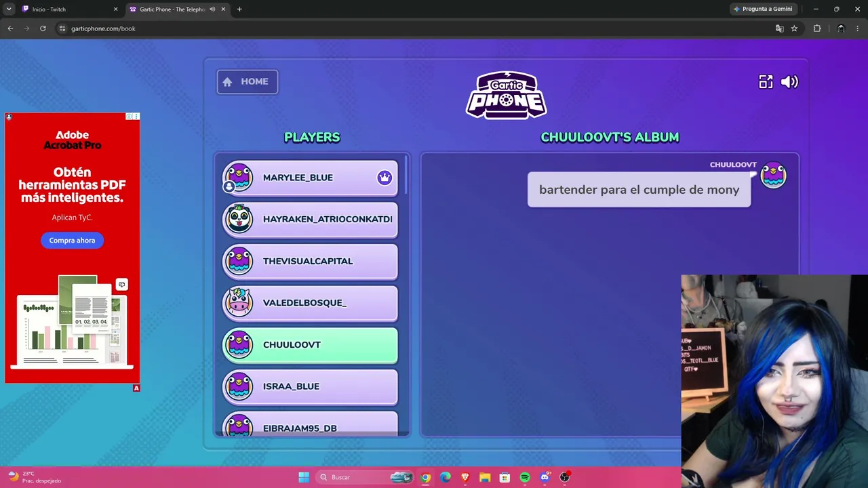
Task: Click "Compra ahora" in the Adobe ad
Action: [x=72, y=241]
